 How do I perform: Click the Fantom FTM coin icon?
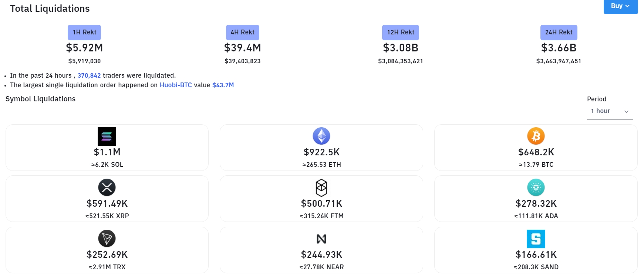[x=321, y=188]
